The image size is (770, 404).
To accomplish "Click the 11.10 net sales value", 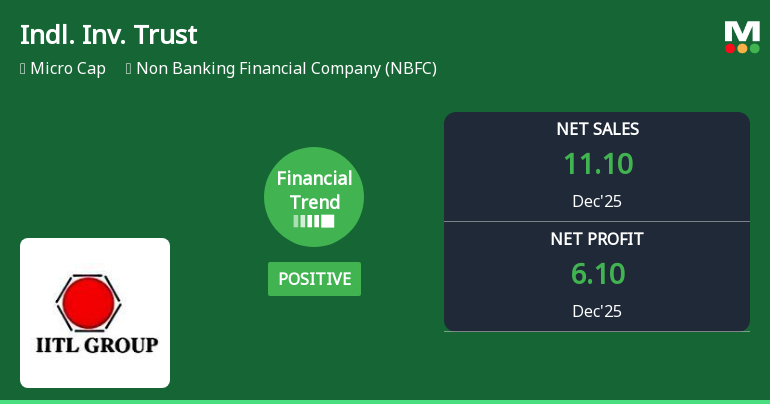I will coord(597,164).
